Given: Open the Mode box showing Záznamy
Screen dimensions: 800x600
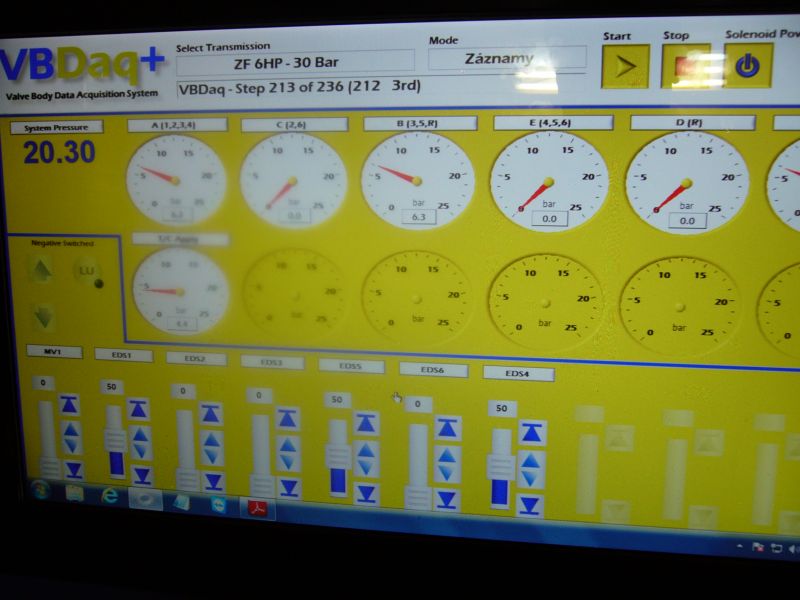Looking at the screenshot, I should point(507,59).
